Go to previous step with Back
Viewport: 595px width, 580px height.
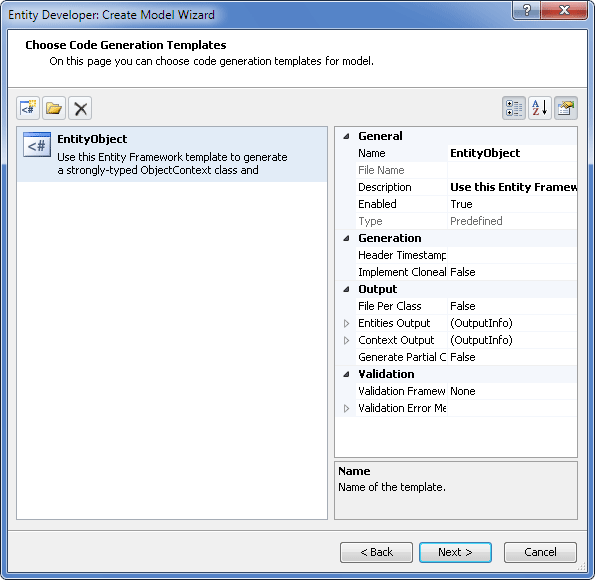[376, 552]
